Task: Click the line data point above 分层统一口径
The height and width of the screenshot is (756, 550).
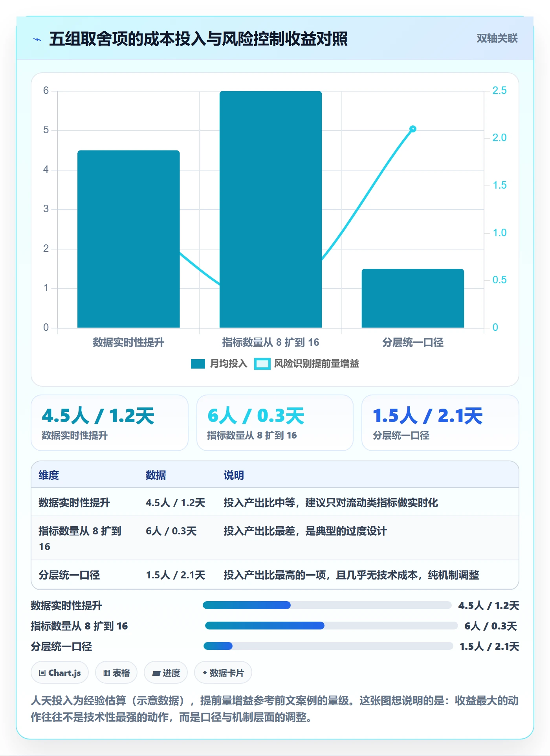Action: [x=413, y=129]
